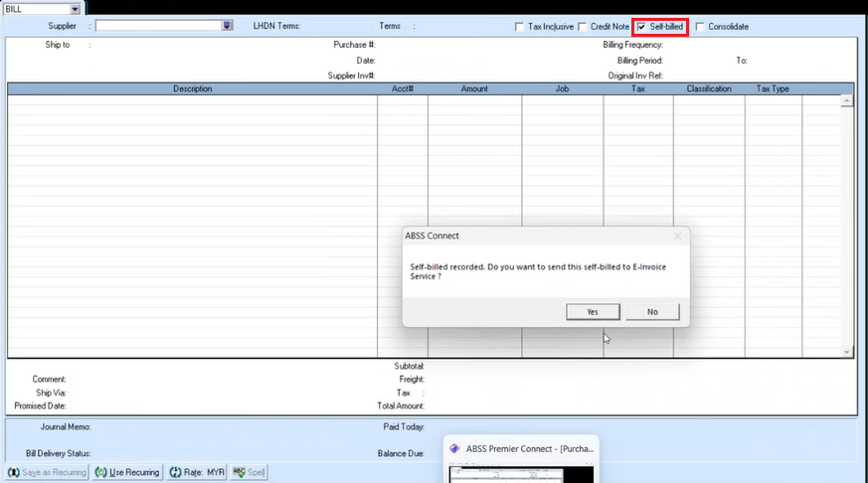
Task: Tick the Credit Note checkbox
Action: (x=583, y=27)
